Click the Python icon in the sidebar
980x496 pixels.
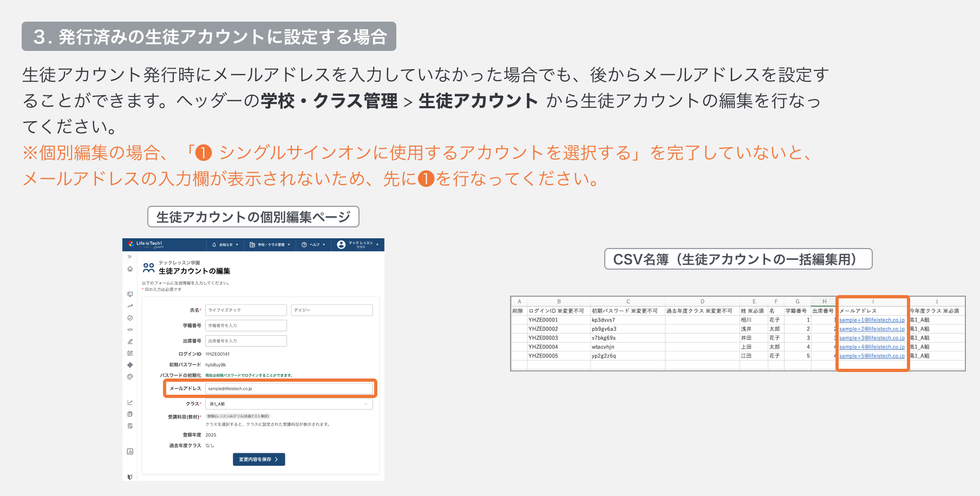[130, 365]
